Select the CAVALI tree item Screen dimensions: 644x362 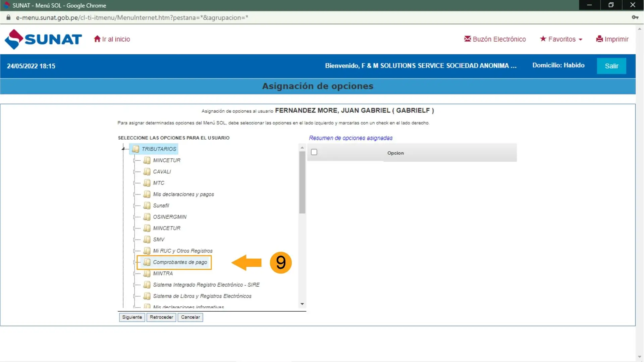(162, 172)
